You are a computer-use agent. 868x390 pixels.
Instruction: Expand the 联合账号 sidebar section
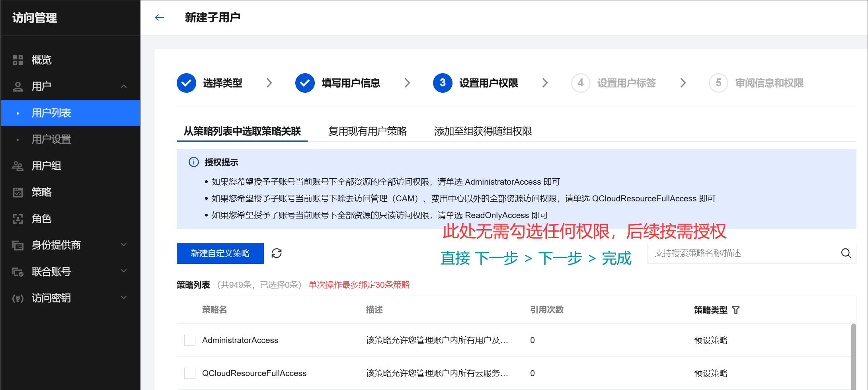point(124,271)
